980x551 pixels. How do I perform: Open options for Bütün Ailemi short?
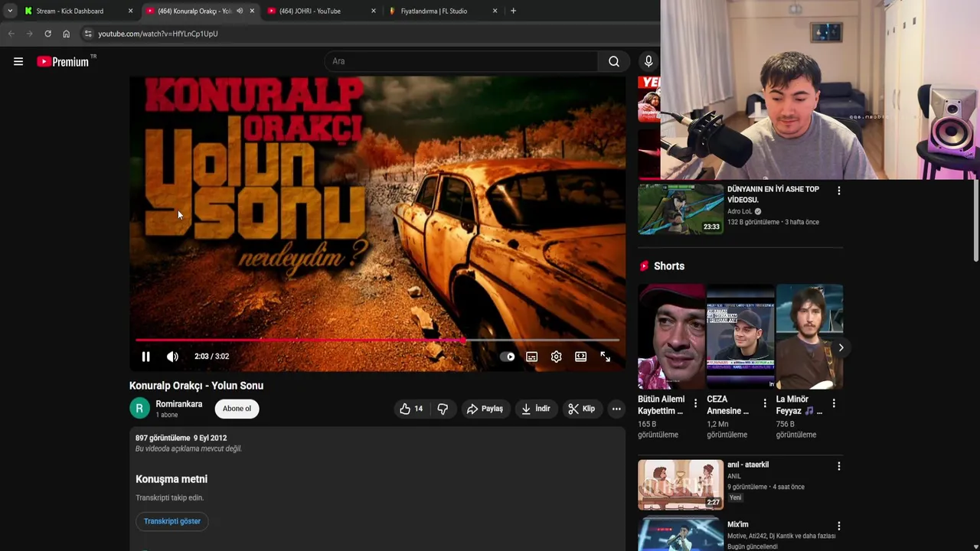(695, 403)
